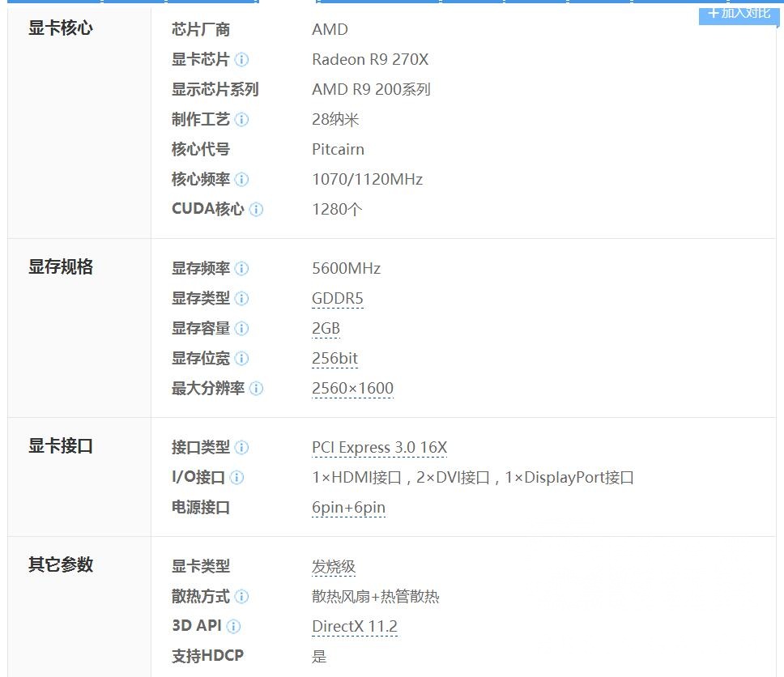This screenshot has height=677, width=784.
Task: Click the info icon next to I/O接口
Action: (x=236, y=478)
